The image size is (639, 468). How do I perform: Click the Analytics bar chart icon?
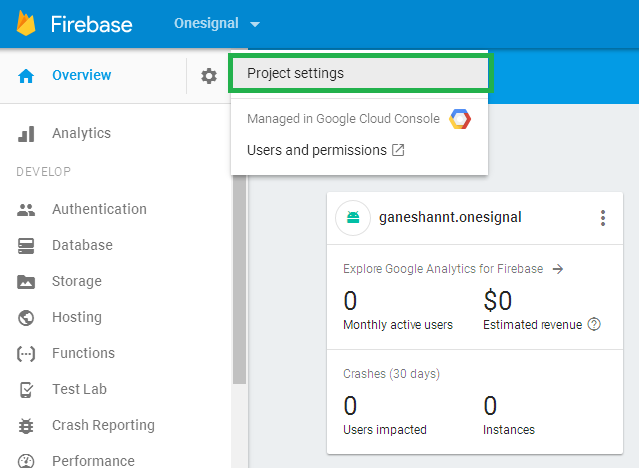pos(27,134)
